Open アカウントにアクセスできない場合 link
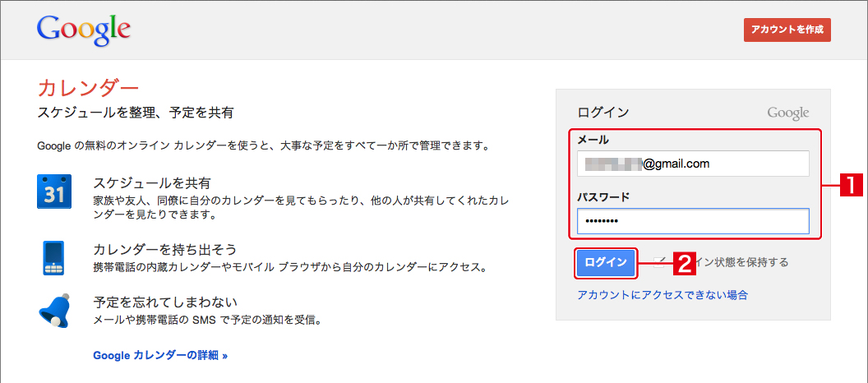This screenshot has width=868, height=383. click(662, 294)
